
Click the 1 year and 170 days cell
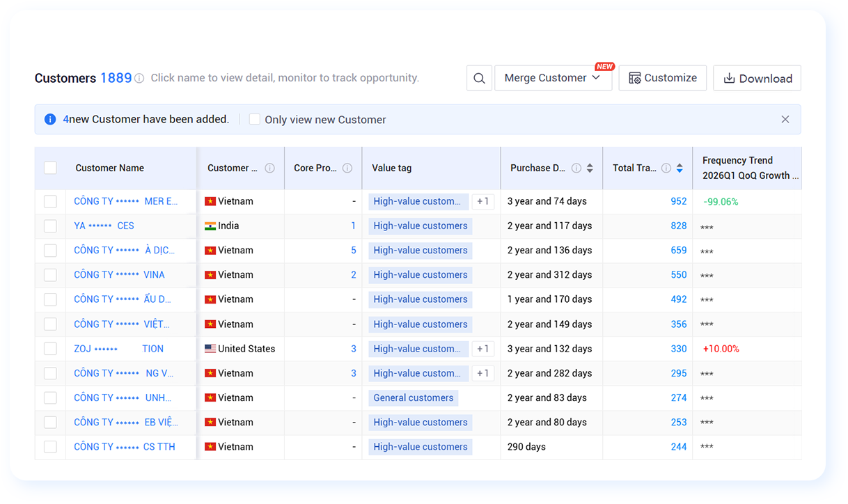(550, 299)
